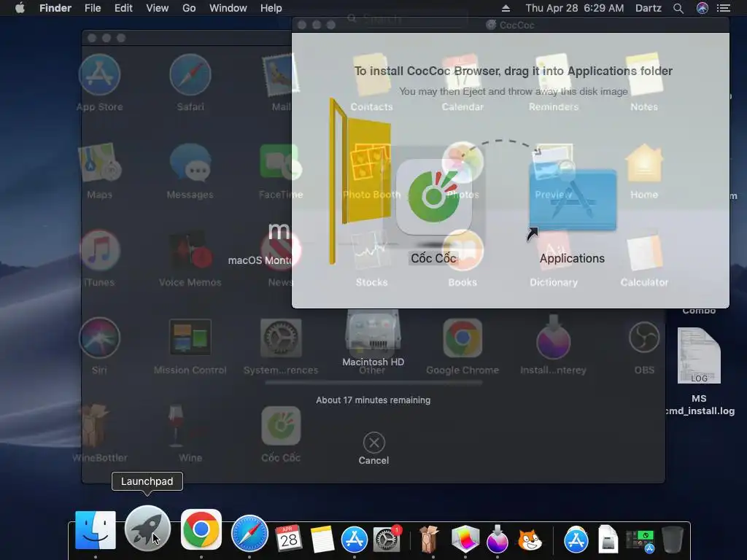Open Wine glass icon in Launchpad

177,426
